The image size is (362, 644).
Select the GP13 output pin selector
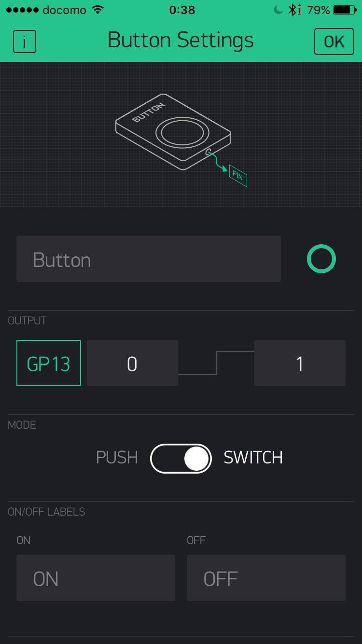[x=49, y=363]
